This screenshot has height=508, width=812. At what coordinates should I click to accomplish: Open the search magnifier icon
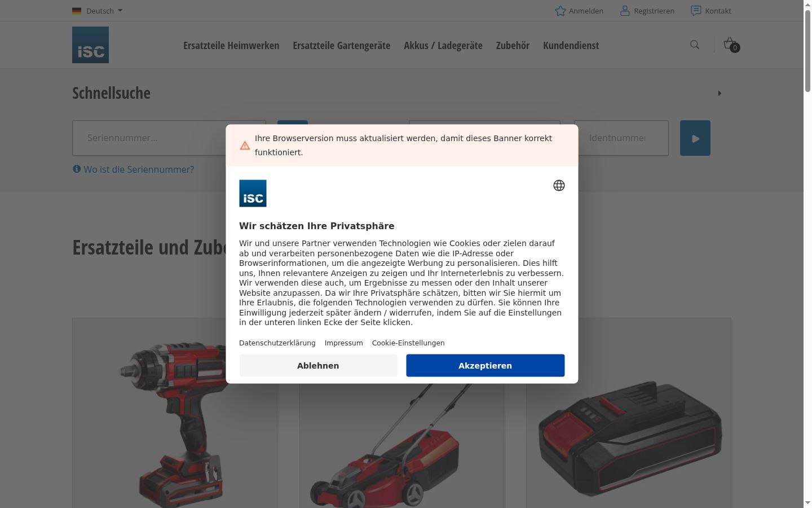[x=695, y=45]
